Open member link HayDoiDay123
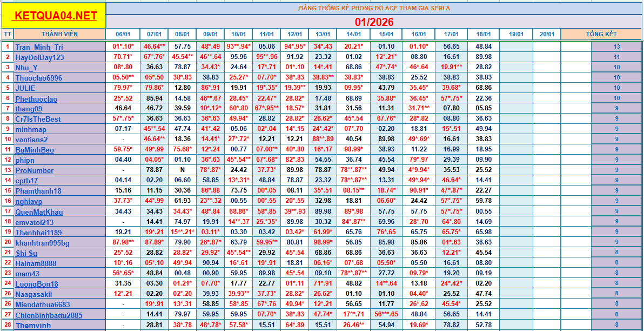 (39, 57)
